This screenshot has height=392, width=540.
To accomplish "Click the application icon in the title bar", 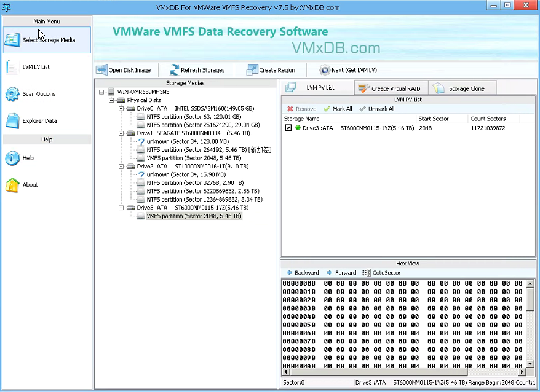I will pos(7,7).
